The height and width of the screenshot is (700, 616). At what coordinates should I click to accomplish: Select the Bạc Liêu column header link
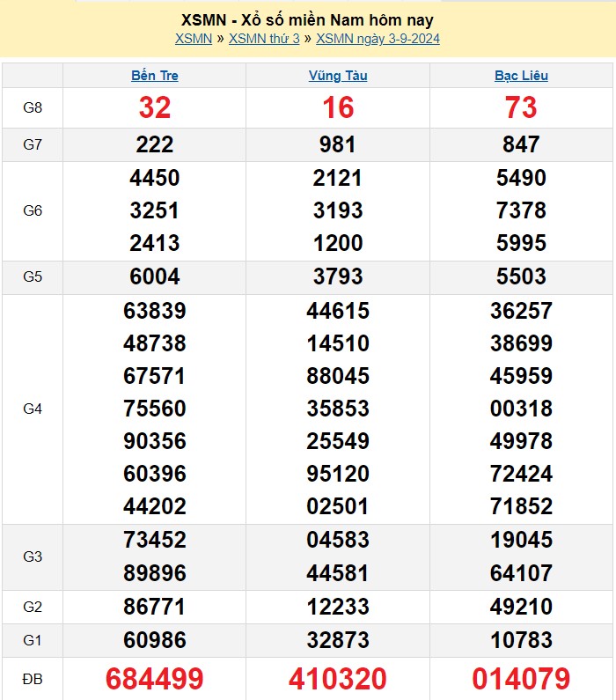click(x=521, y=76)
